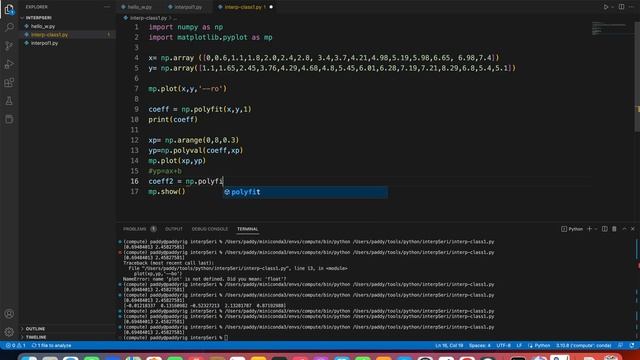Split the editor to the right
The height and width of the screenshot is (360, 640).
pos(621,7)
